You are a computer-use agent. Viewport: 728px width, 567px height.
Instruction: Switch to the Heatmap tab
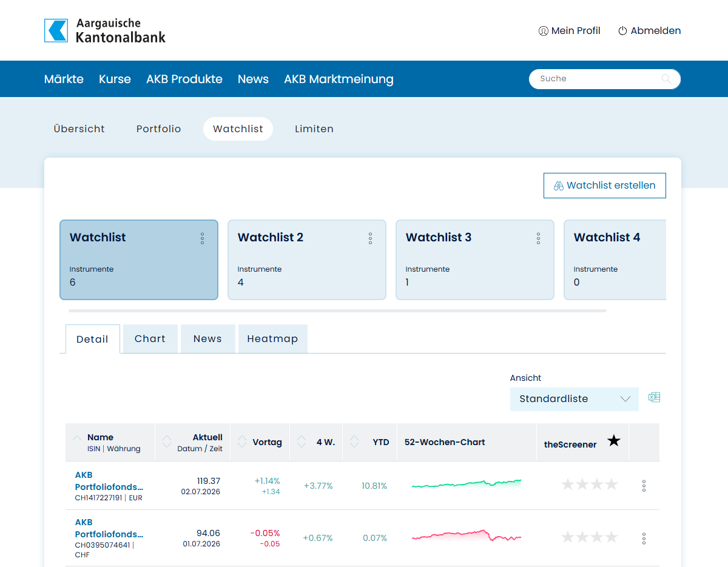pos(272,338)
